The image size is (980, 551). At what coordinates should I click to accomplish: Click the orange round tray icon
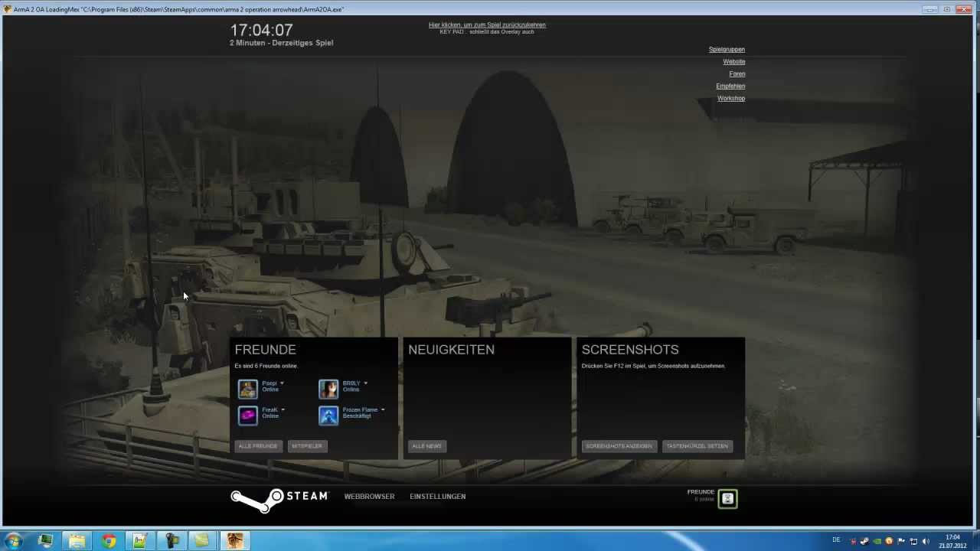889,541
